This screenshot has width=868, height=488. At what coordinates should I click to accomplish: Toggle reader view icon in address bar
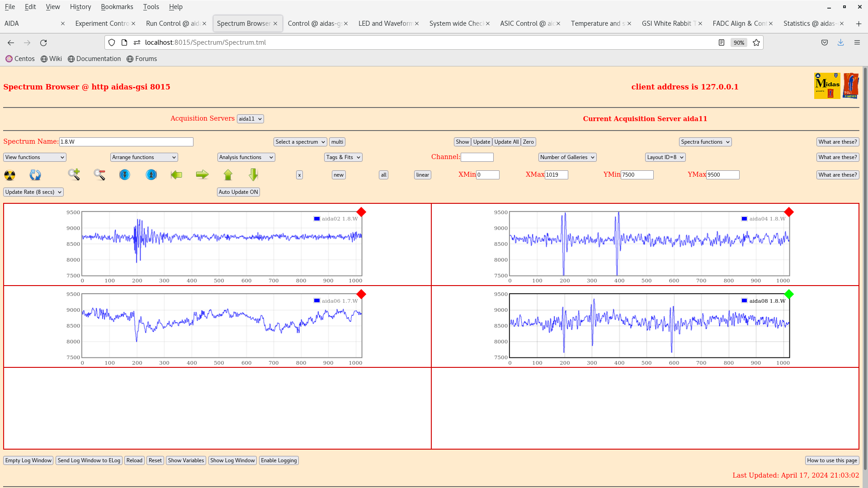(x=722, y=42)
